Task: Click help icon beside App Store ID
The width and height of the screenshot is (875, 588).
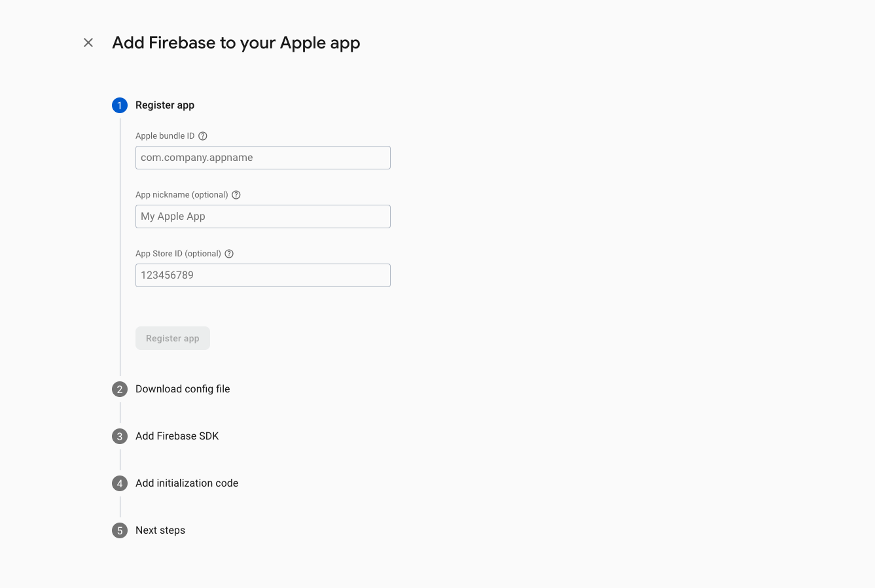Action: point(229,254)
